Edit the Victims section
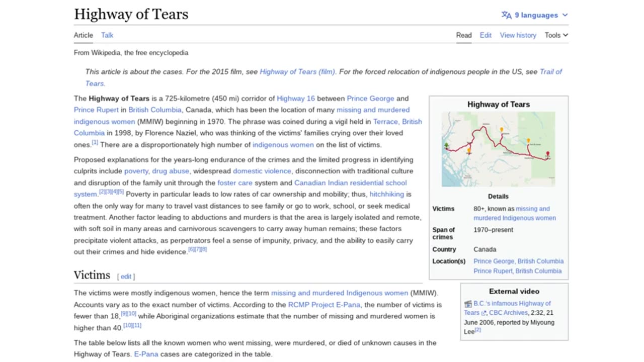This screenshot has height=362, width=644. 126,277
